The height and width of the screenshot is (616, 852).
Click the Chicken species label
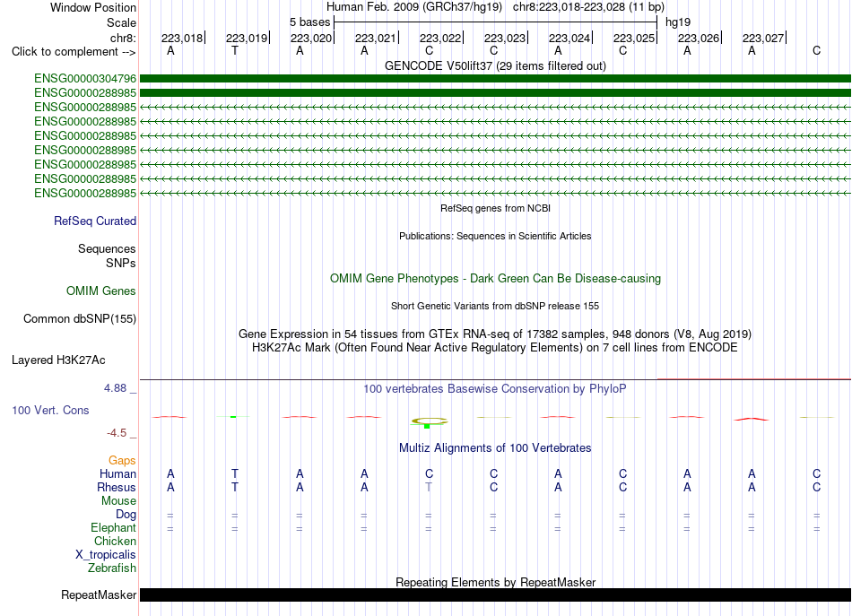coord(115,542)
